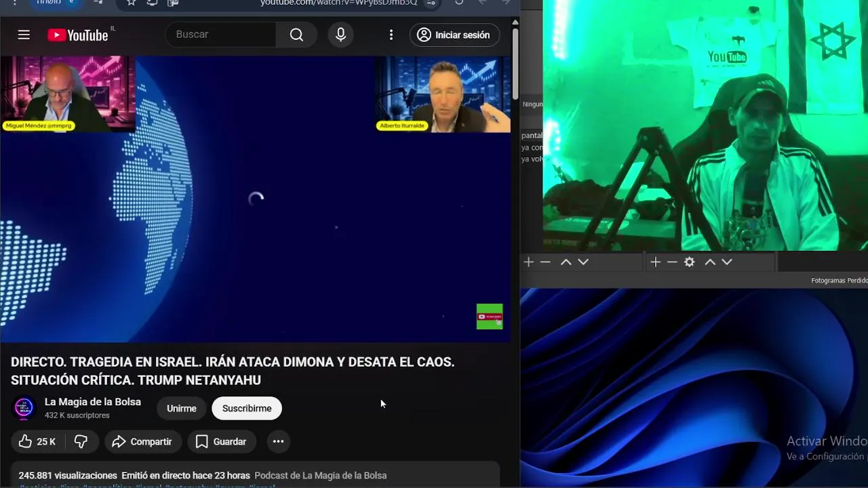This screenshot has width=868, height=488.
Task: Click the browser page vertical scrollbar thumb
Action: point(515,62)
